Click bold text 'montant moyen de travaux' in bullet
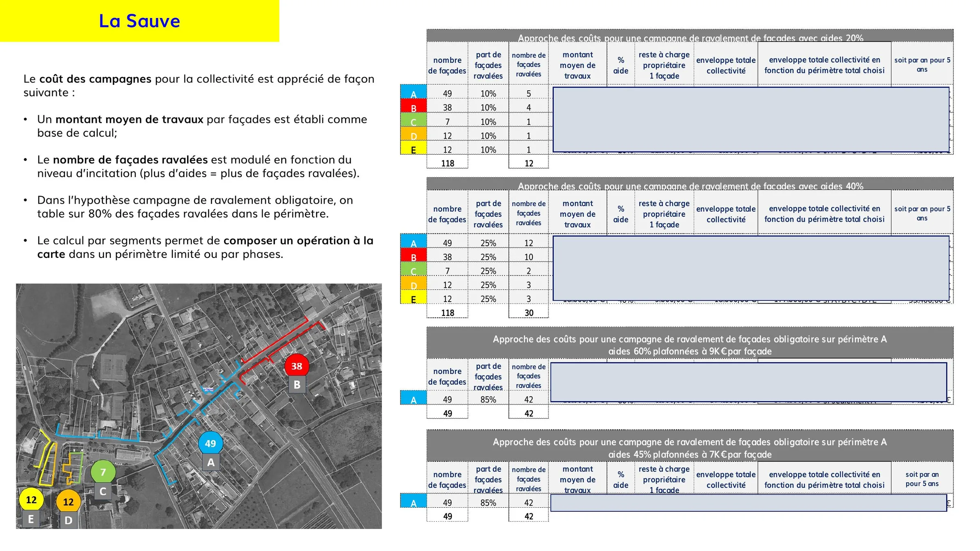 tap(129, 119)
